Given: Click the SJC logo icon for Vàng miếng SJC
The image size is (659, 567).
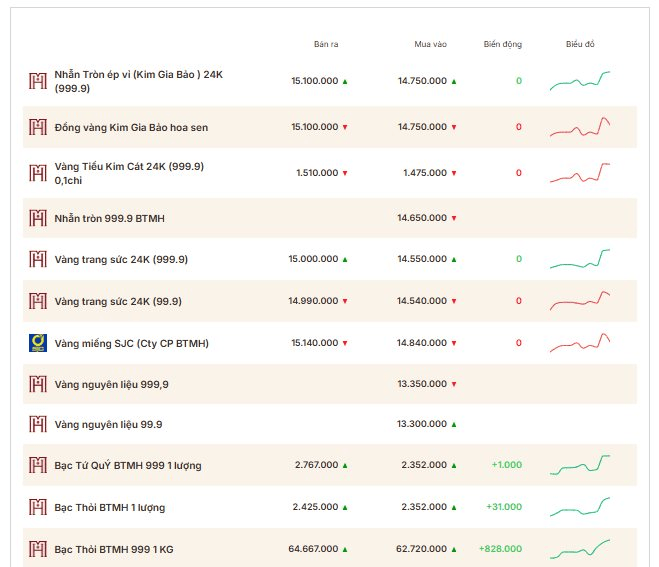Looking at the screenshot, I should 38,343.
